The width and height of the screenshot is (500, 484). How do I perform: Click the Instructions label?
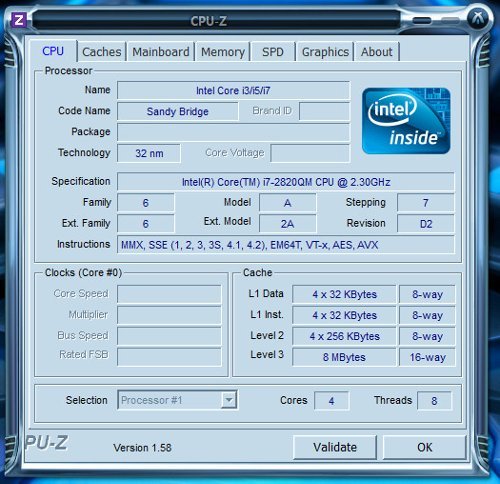pyautogui.click(x=83, y=244)
